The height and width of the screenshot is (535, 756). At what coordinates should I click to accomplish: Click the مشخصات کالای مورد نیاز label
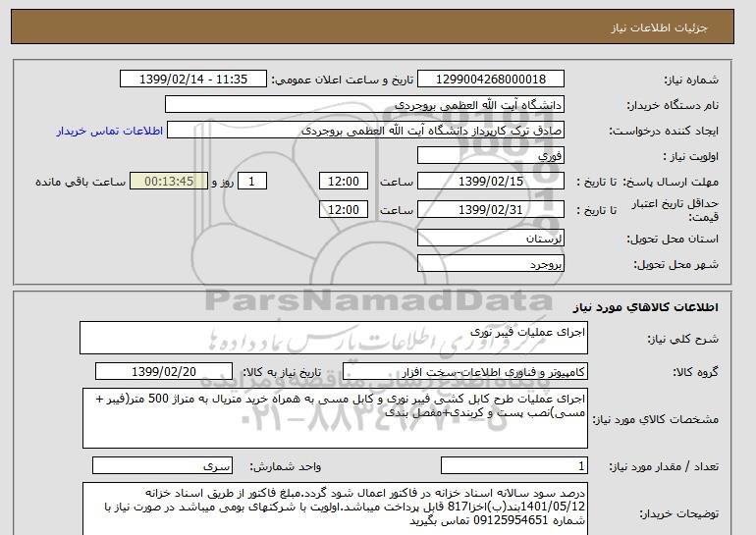[x=655, y=419]
